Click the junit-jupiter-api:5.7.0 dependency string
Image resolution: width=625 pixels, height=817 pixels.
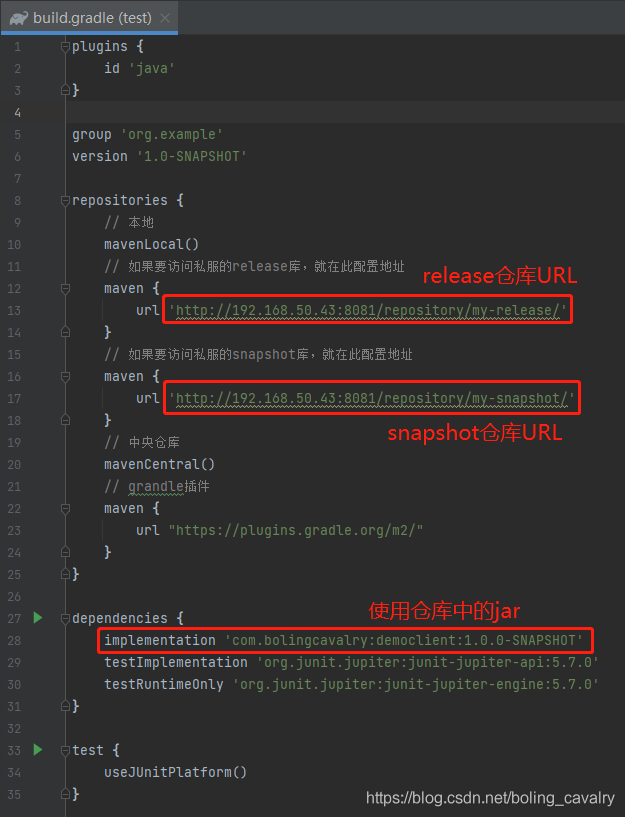(x=428, y=662)
